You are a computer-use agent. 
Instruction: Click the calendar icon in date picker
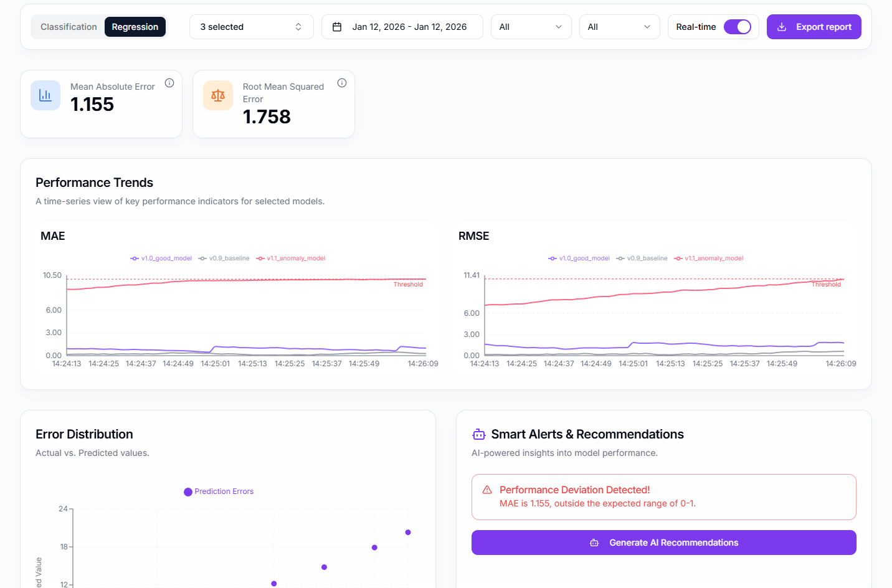point(337,27)
